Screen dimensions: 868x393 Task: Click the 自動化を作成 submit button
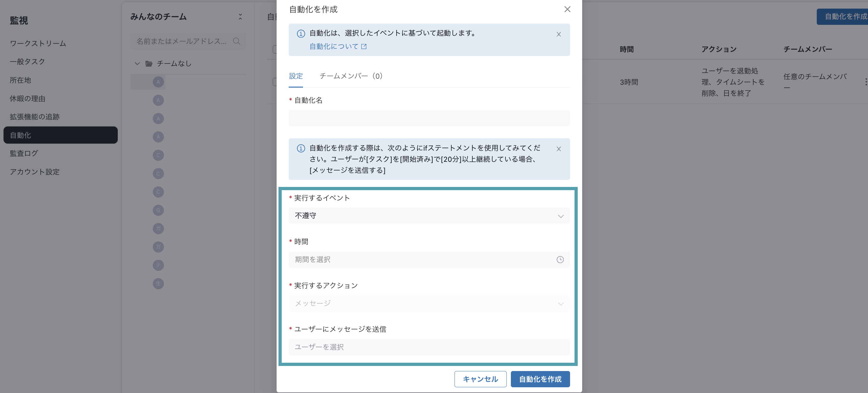coord(540,379)
